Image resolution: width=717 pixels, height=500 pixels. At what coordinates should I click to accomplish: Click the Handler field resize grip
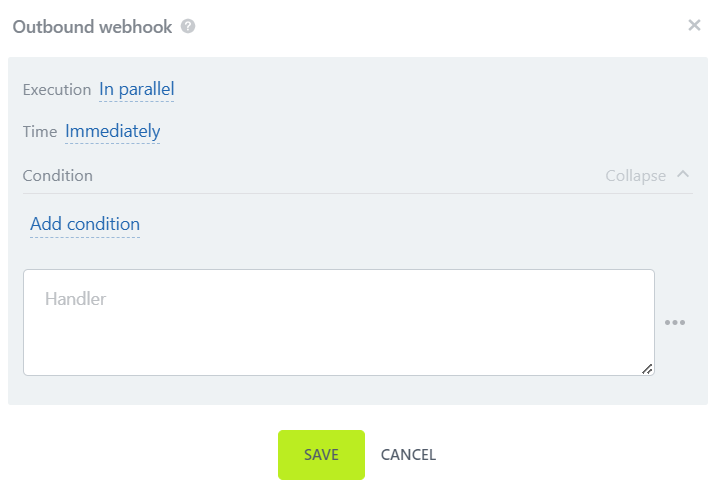(647, 369)
